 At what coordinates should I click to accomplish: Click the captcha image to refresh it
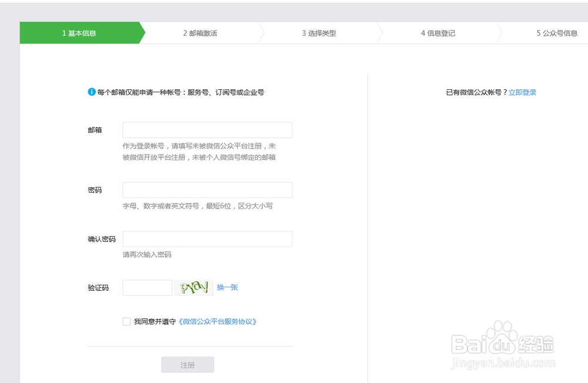tap(194, 288)
